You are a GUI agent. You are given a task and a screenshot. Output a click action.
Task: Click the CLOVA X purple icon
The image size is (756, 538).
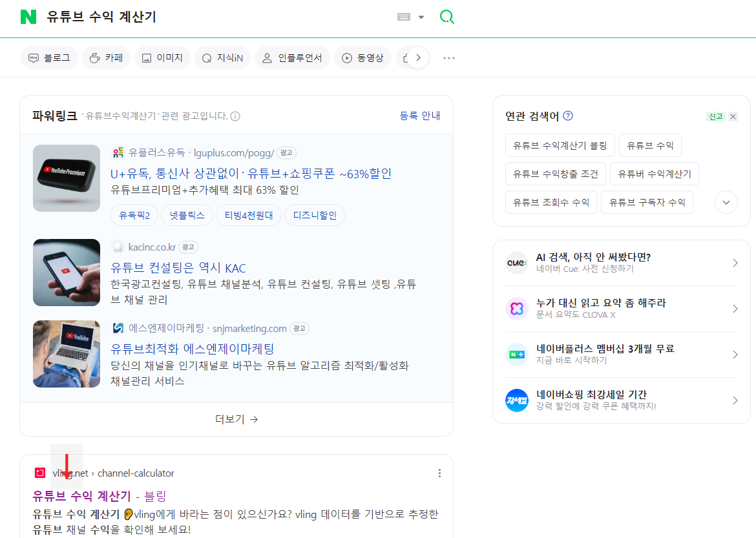[517, 309]
